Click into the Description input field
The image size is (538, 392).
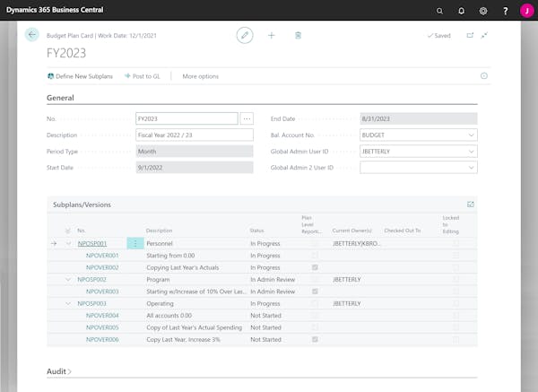[x=195, y=135]
